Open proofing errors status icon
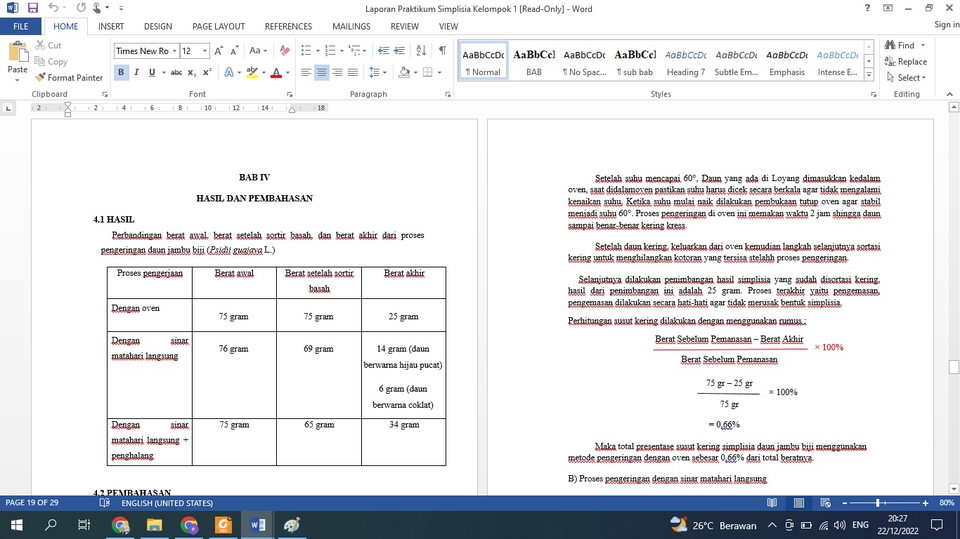960x539 pixels. (105, 503)
